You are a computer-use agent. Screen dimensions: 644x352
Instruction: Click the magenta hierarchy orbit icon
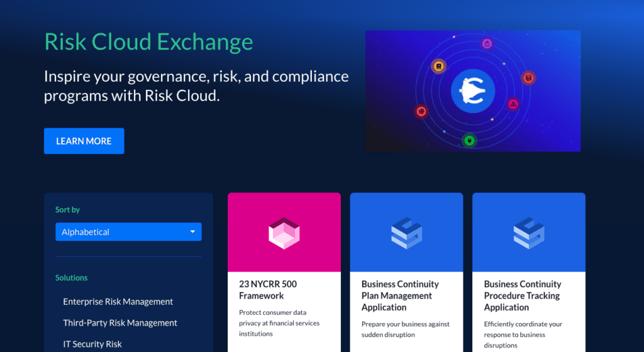(x=513, y=104)
